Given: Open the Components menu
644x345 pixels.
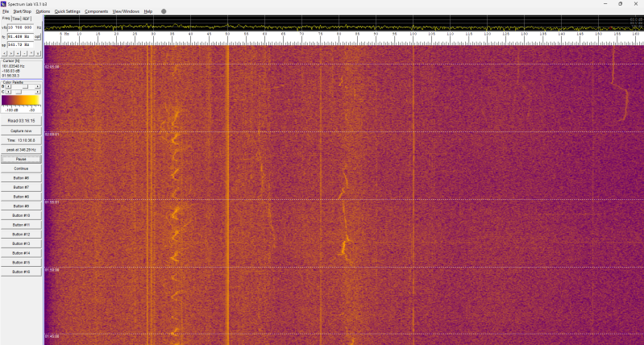Looking at the screenshot, I should click(97, 11).
